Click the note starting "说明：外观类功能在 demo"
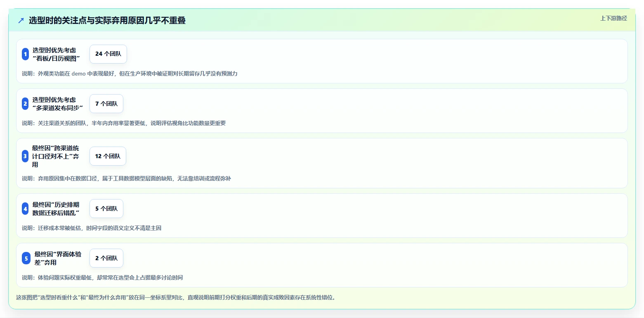Viewport: 644px width, 318px height. [x=130, y=74]
